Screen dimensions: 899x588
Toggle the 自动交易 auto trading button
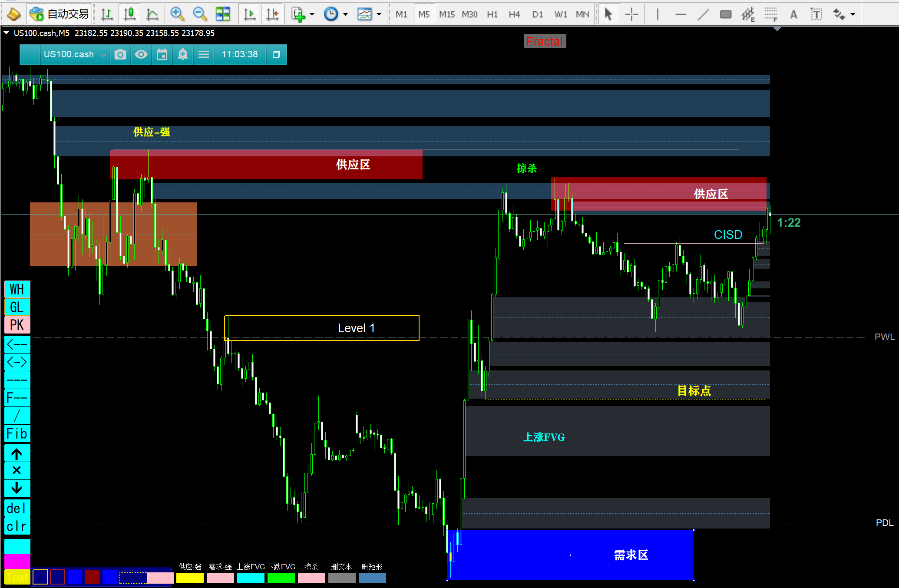pyautogui.click(x=59, y=14)
